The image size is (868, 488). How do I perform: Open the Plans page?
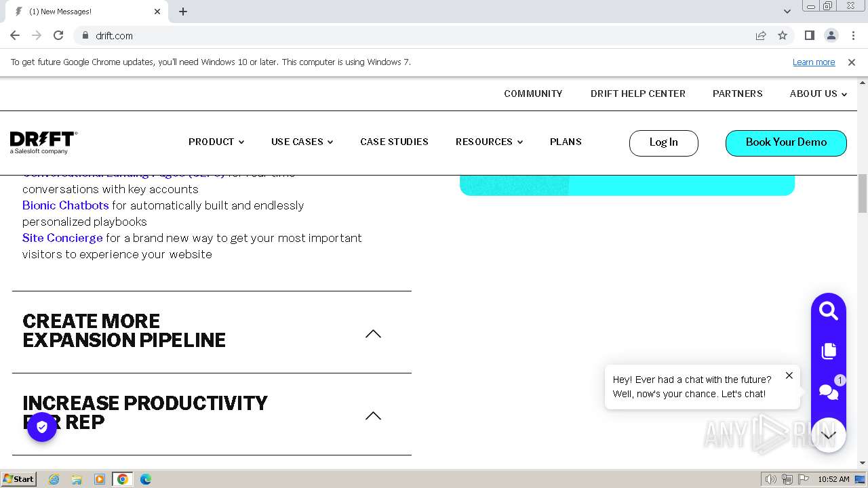coord(566,142)
